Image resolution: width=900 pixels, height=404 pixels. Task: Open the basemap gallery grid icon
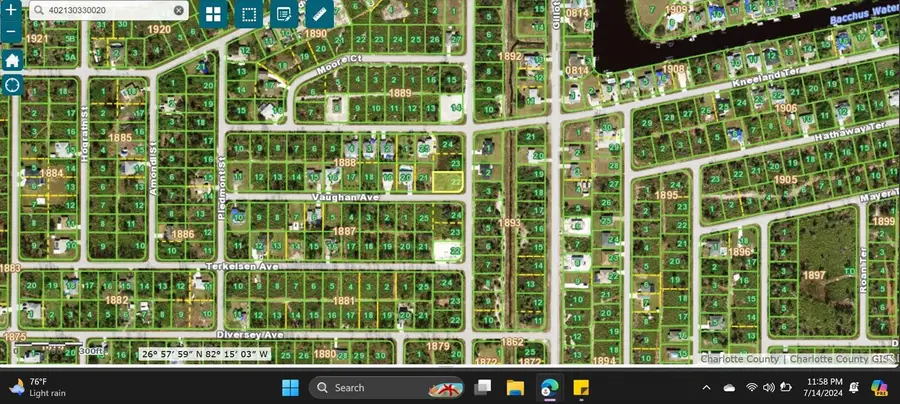[x=214, y=14]
